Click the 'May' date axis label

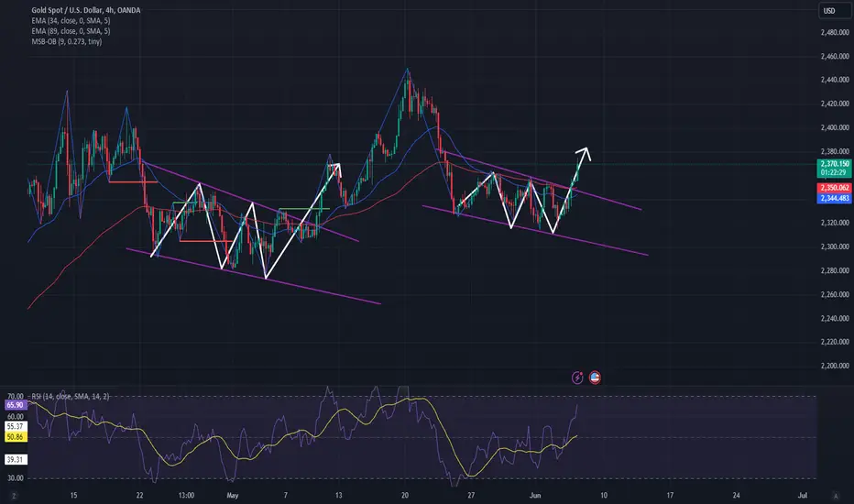pyautogui.click(x=233, y=495)
